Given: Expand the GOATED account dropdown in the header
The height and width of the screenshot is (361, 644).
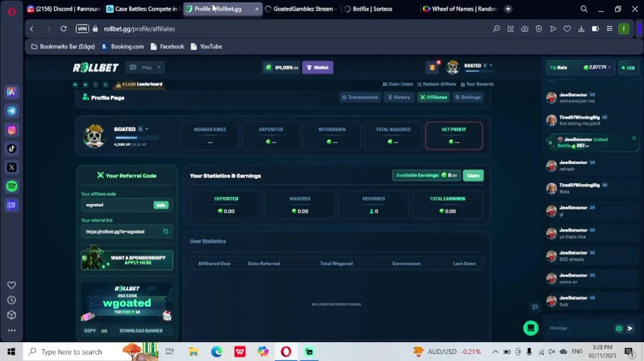Looking at the screenshot, I should point(491,66).
